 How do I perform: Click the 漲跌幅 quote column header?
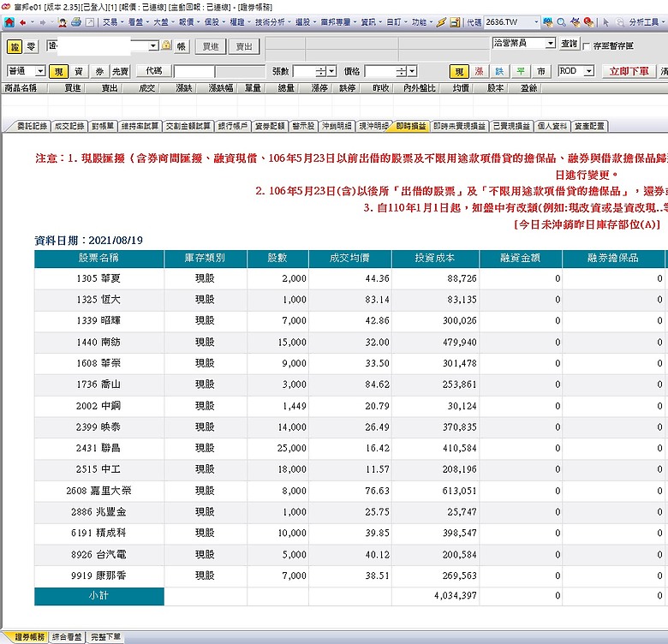221,88
